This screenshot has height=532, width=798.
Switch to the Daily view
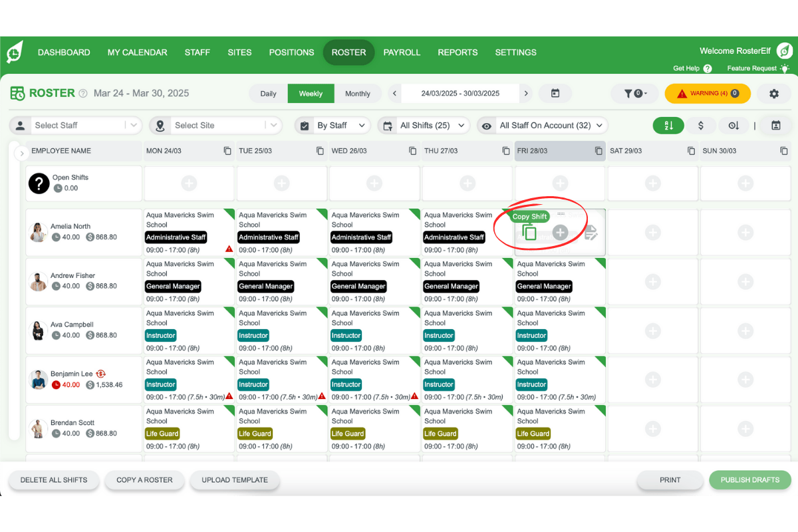coord(268,94)
